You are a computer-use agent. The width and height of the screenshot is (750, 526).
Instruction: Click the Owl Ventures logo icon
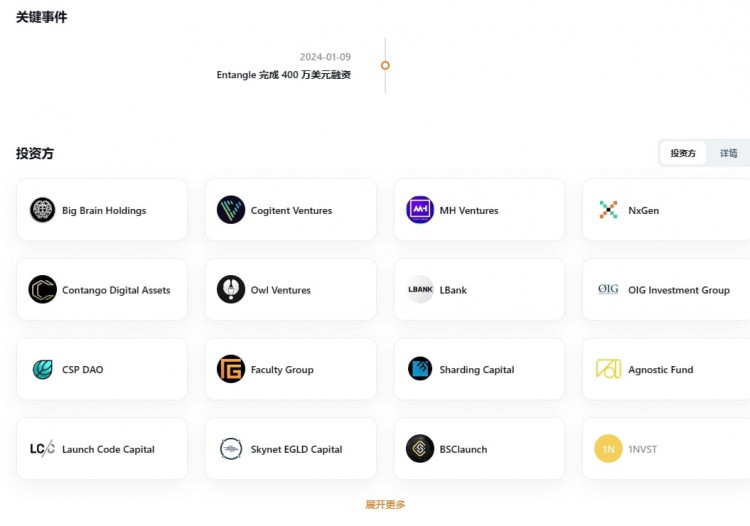(x=231, y=289)
